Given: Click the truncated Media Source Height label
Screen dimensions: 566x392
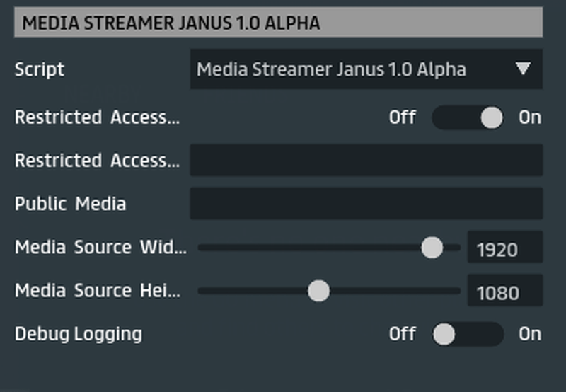Looking at the screenshot, I should click(98, 291).
